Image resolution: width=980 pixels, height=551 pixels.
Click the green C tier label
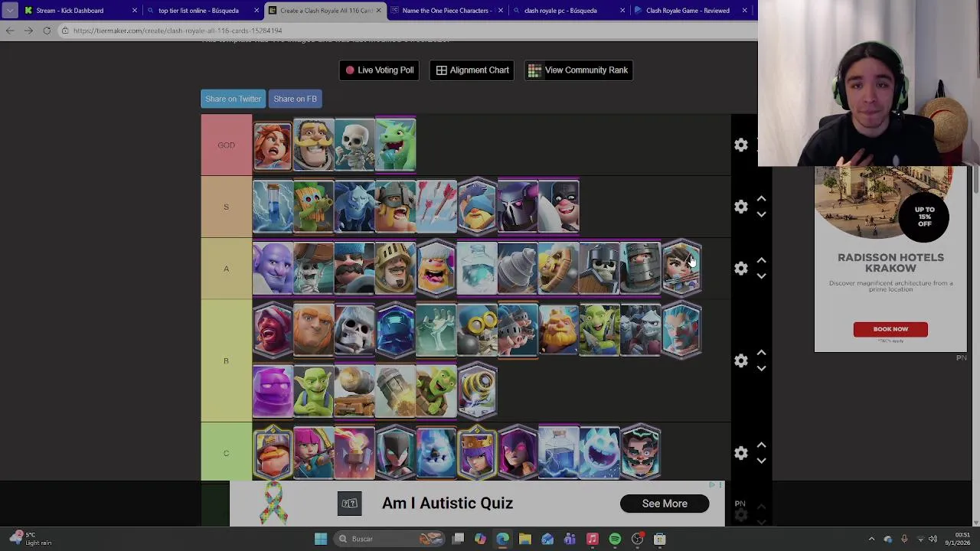[226, 453]
